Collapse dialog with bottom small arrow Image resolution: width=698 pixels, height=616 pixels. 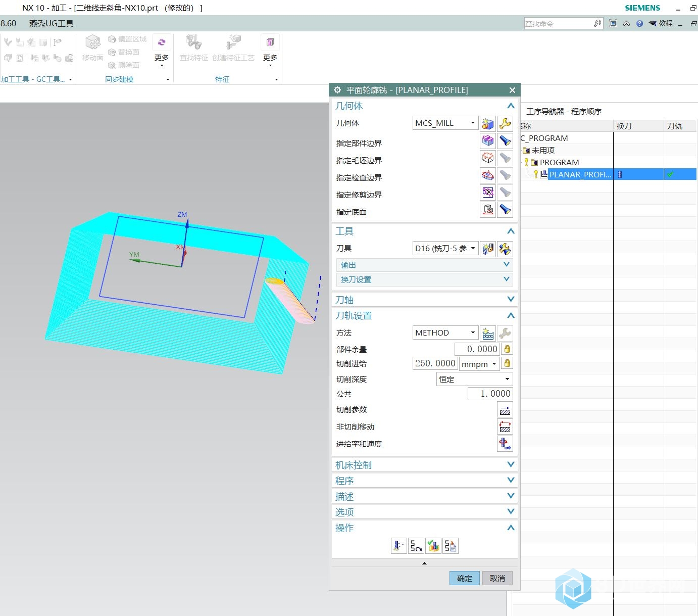[424, 563]
